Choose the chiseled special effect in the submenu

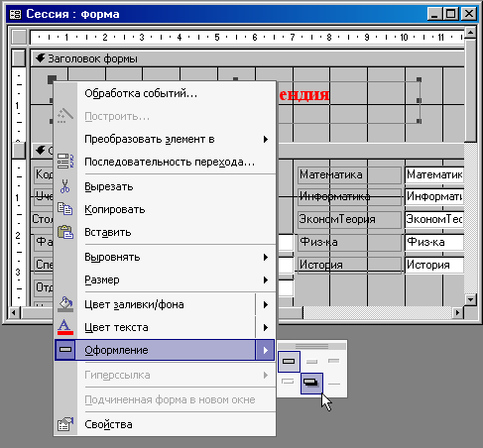pos(334,384)
